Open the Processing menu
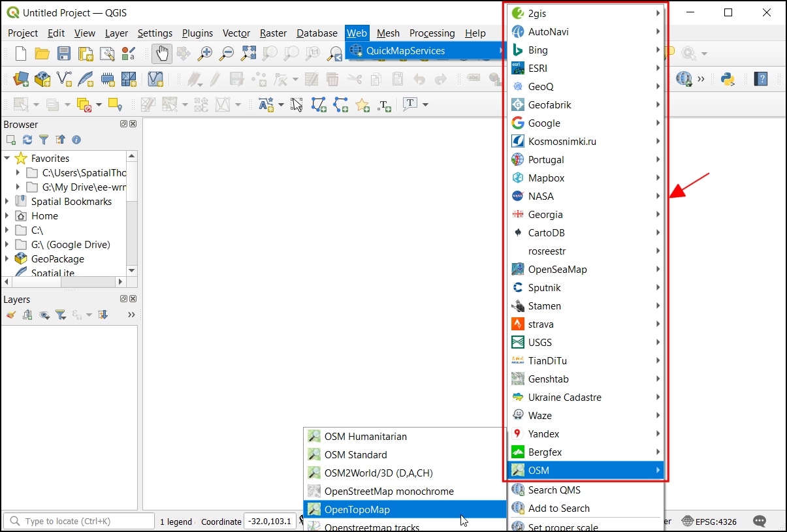787x532 pixels. pos(432,33)
